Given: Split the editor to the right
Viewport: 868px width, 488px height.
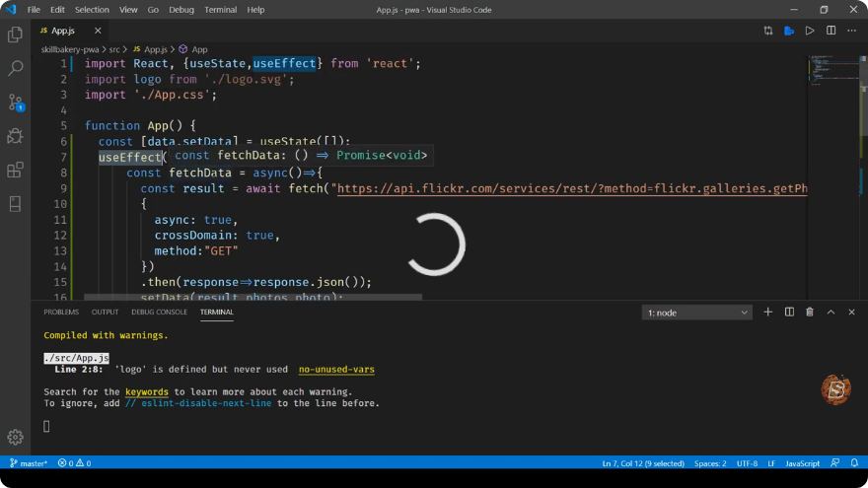Looking at the screenshot, I should pyautogui.click(x=831, y=31).
